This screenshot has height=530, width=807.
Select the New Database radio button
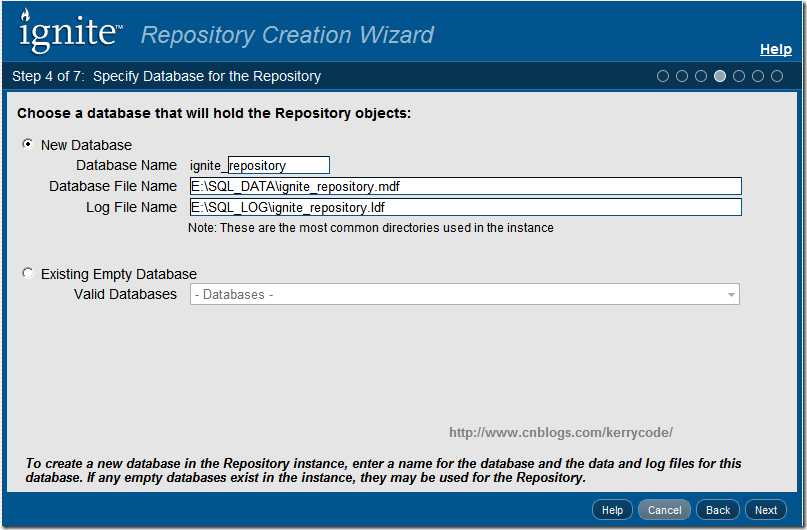pyautogui.click(x=27, y=144)
